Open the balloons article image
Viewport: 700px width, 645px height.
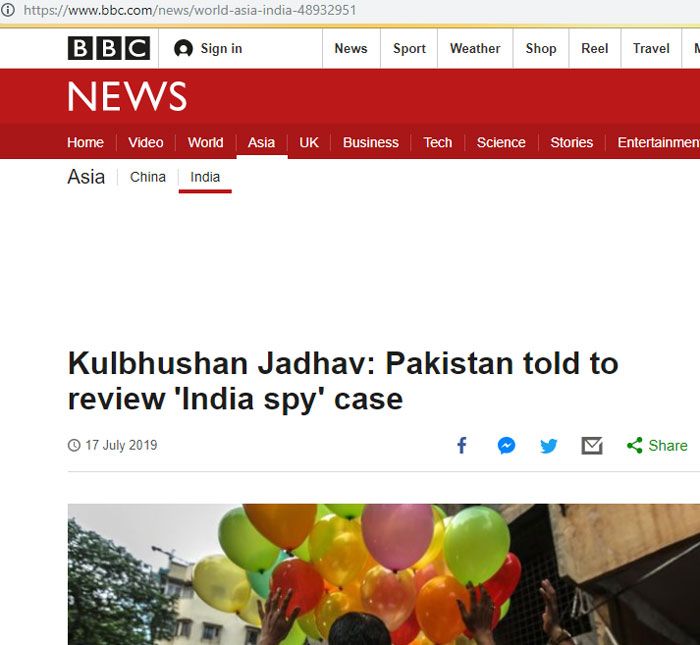(x=383, y=574)
